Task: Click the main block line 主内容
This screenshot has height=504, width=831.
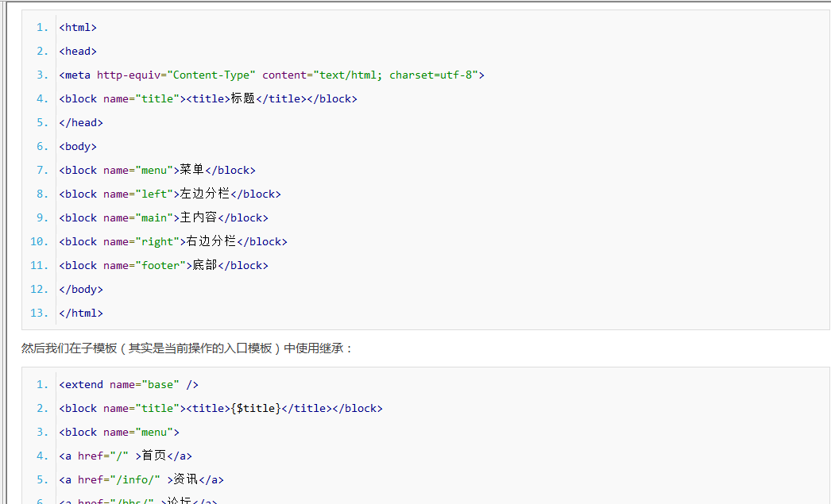Action: tap(163, 218)
